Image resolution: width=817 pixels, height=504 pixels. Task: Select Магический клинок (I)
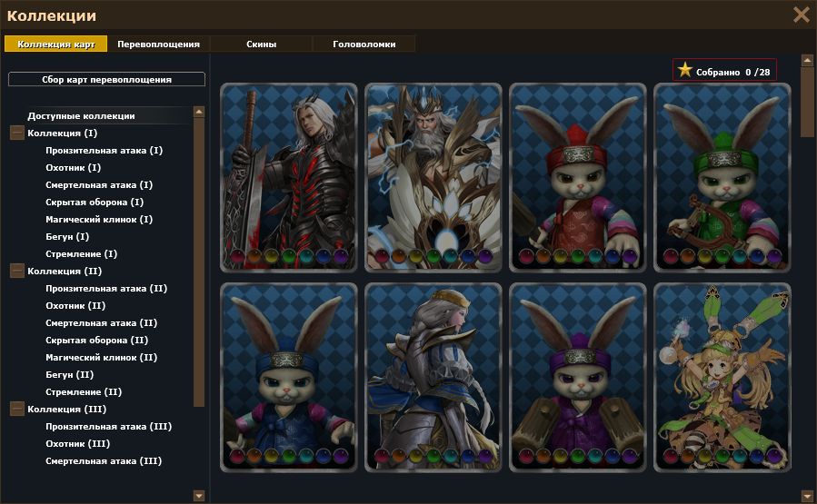click(x=99, y=219)
